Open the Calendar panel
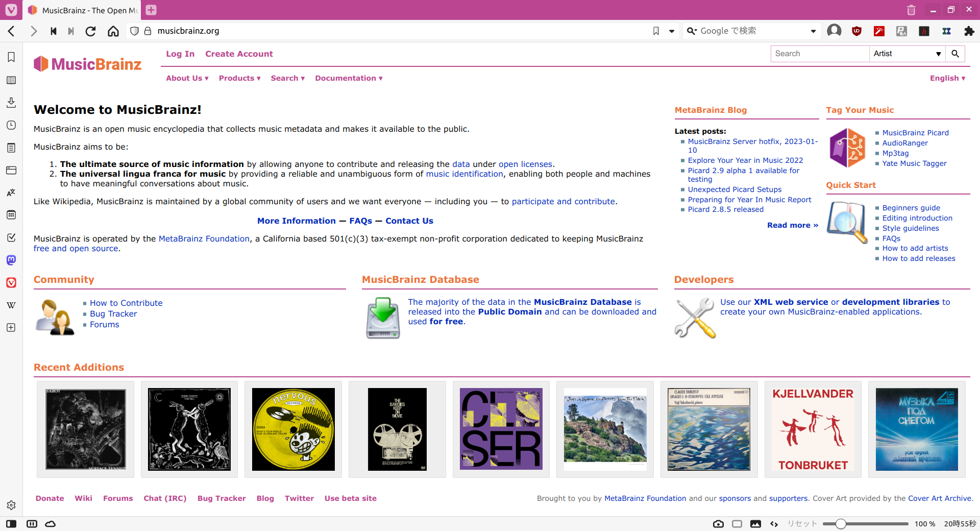Screen dimensions: 980x531 pyautogui.click(x=11, y=215)
